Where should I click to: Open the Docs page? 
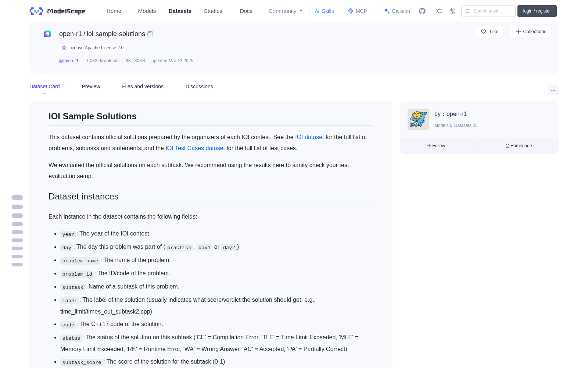[x=246, y=11]
